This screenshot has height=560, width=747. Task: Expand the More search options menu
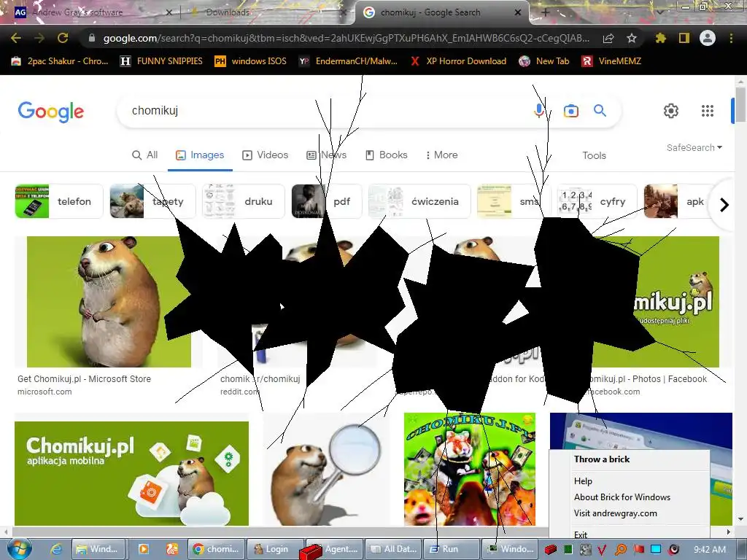click(441, 155)
